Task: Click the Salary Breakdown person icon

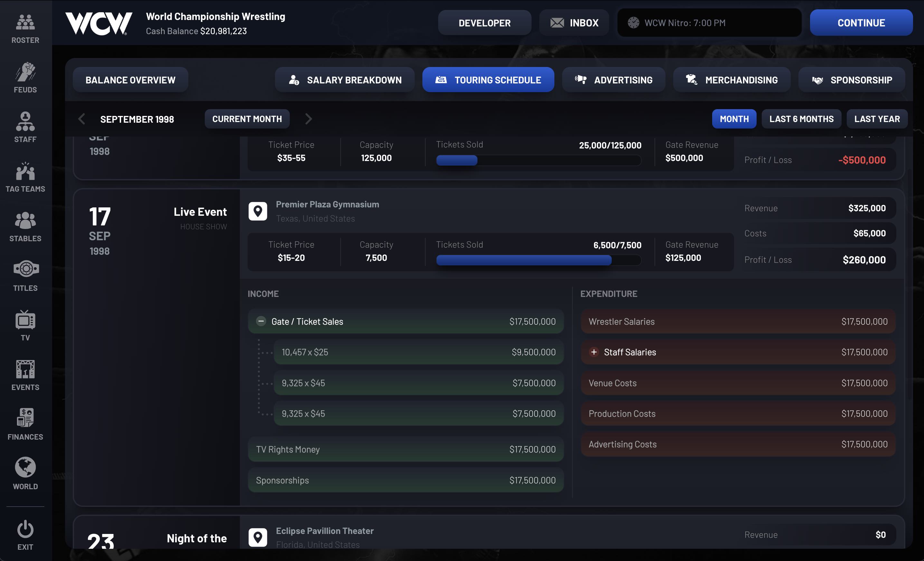Action: 294,80
